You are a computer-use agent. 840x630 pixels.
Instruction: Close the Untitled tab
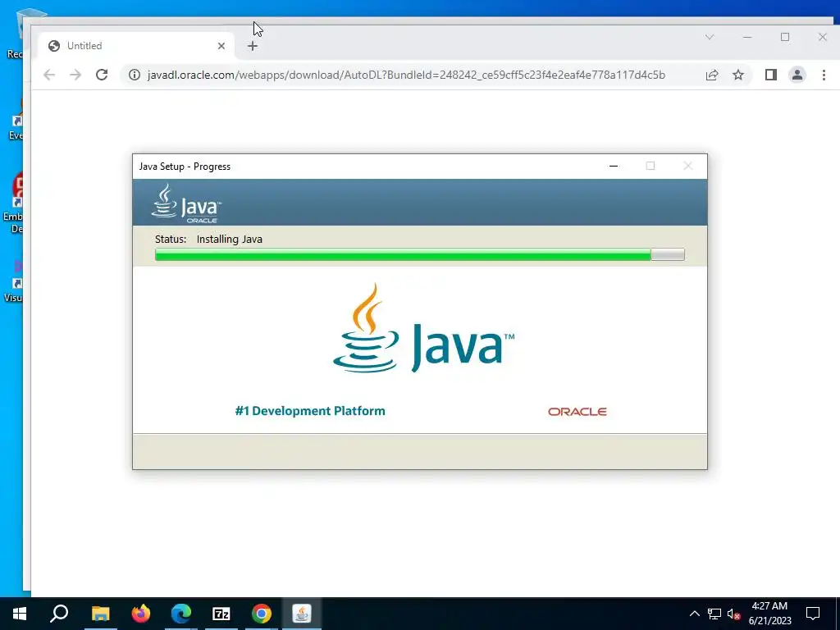tap(221, 46)
